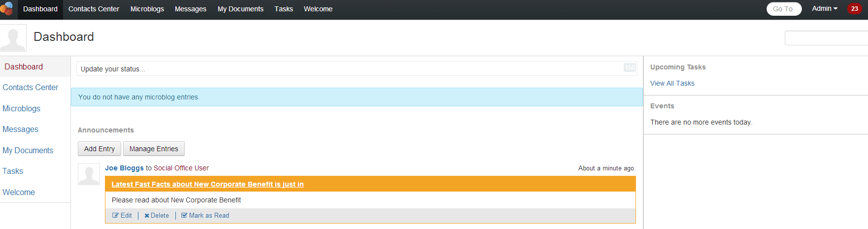The width and height of the screenshot is (868, 229).
Task: Select Messages in the left sidebar
Action: click(20, 129)
